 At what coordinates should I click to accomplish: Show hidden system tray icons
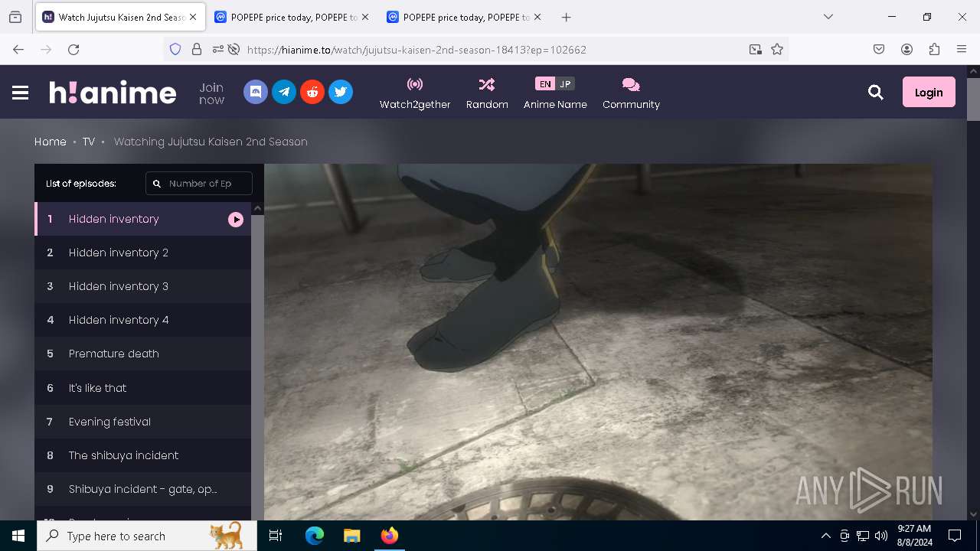click(x=825, y=536)
